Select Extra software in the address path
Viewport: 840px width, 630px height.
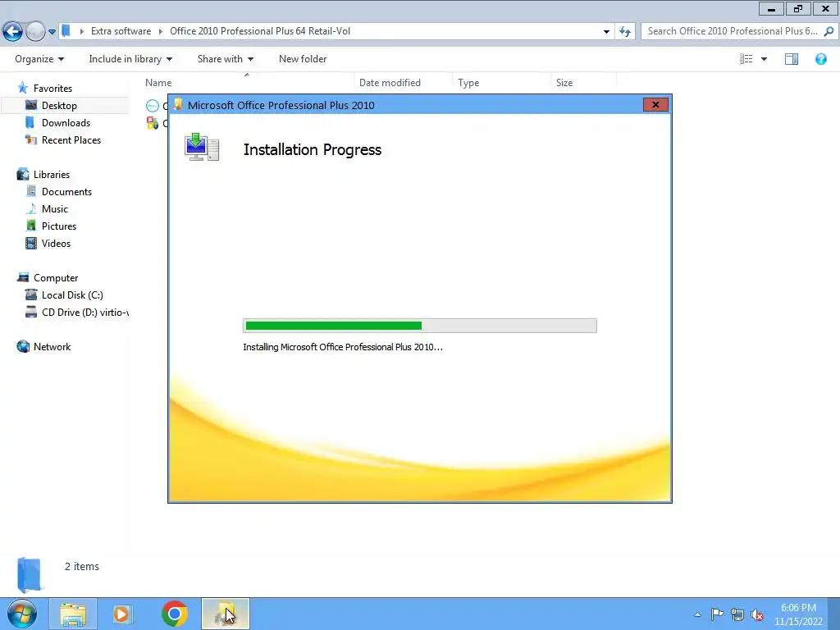(121, 31)
